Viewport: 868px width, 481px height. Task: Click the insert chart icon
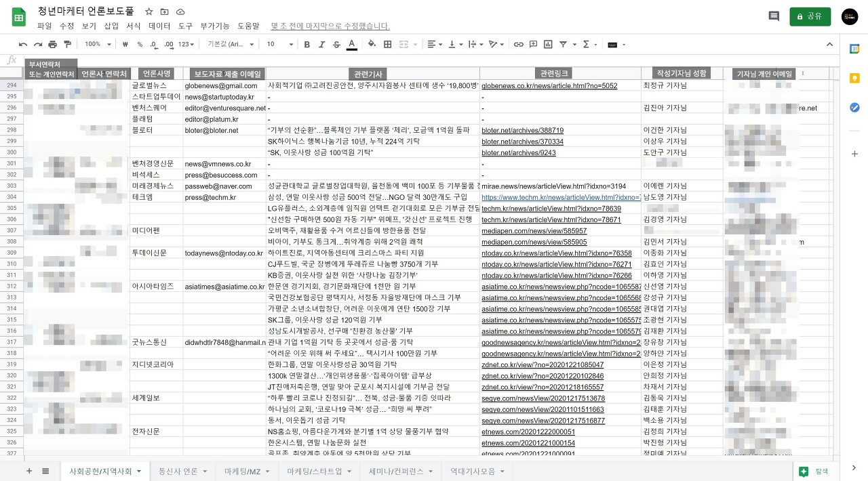[x=548, y=45]
